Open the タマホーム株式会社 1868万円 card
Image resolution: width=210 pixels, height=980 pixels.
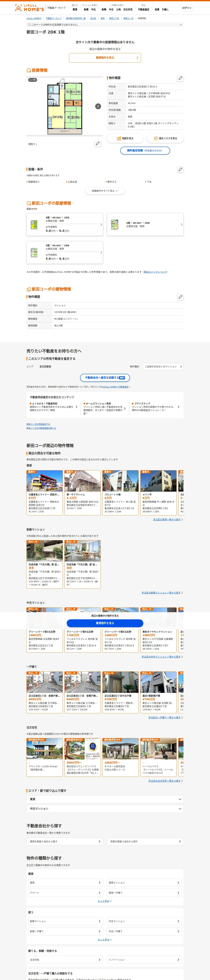click(x=120, y=757)
